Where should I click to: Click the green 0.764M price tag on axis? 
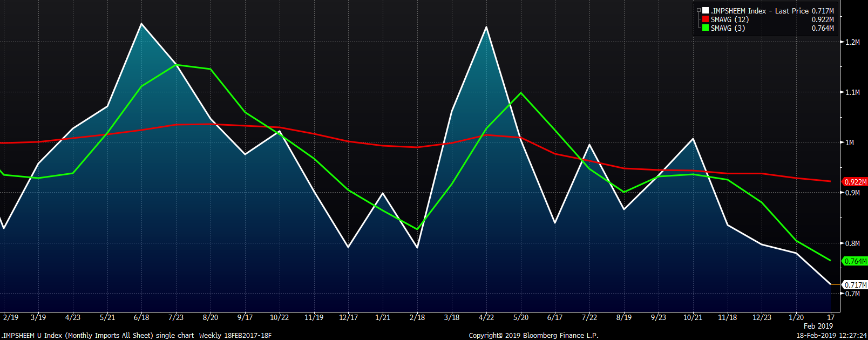[855, 261]
